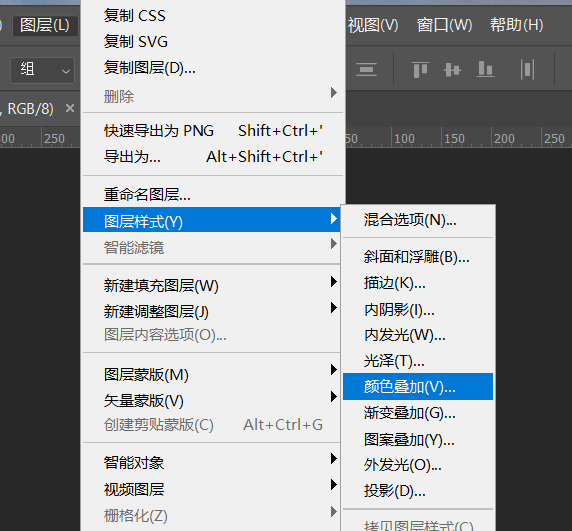Image resolution: width=572 pixels, height=531 pixels.
Task: Choose 外发光(O)... layer style
Action: pyautogui.click(x=418, y=465)
